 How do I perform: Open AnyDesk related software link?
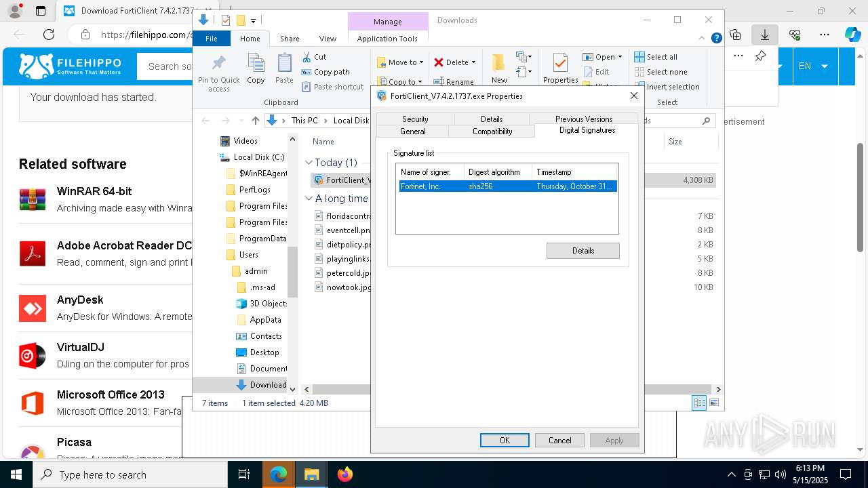click(x=80, y=300)
